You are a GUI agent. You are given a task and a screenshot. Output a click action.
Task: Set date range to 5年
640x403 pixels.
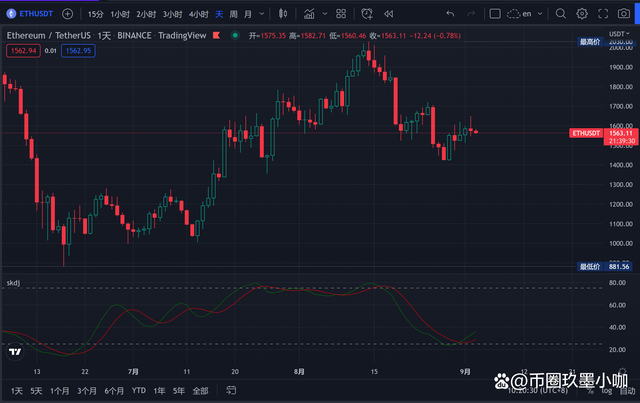point(179,391)
